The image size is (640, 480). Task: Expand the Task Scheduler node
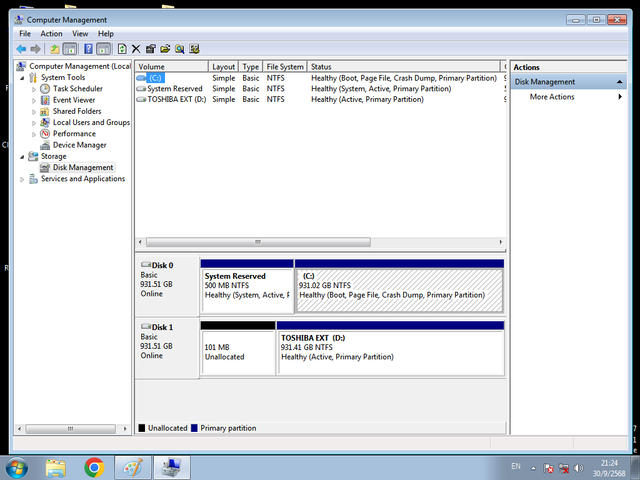(x=34, y=89)
